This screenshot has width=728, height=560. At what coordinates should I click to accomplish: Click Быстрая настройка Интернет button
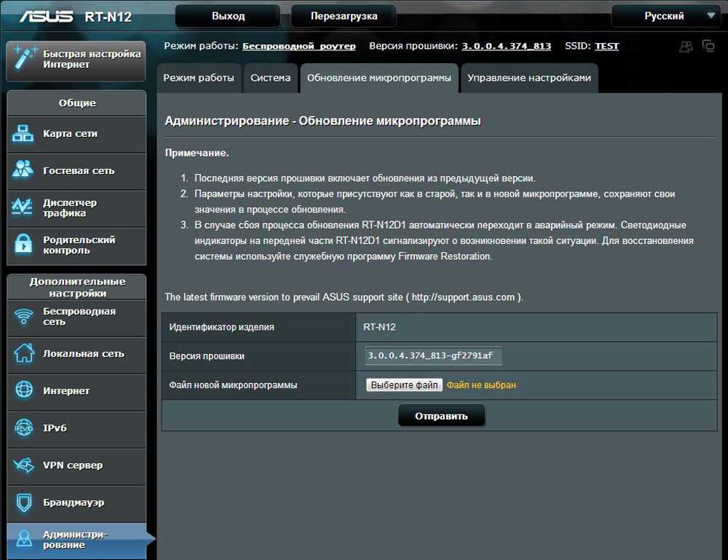coord(76,60)
